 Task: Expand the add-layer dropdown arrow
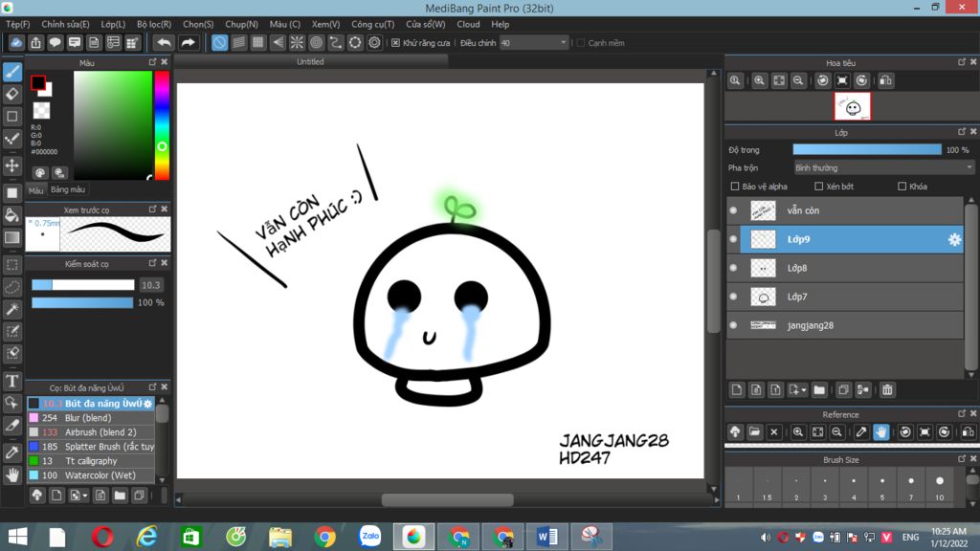pos(803,390)
